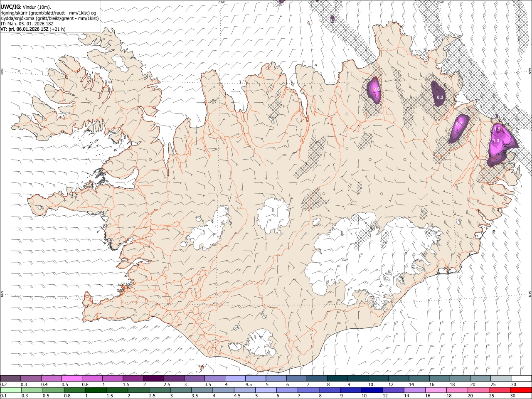
Task: Select the darkest green 1 swatch in lower legend
Action: pos(96,390)
